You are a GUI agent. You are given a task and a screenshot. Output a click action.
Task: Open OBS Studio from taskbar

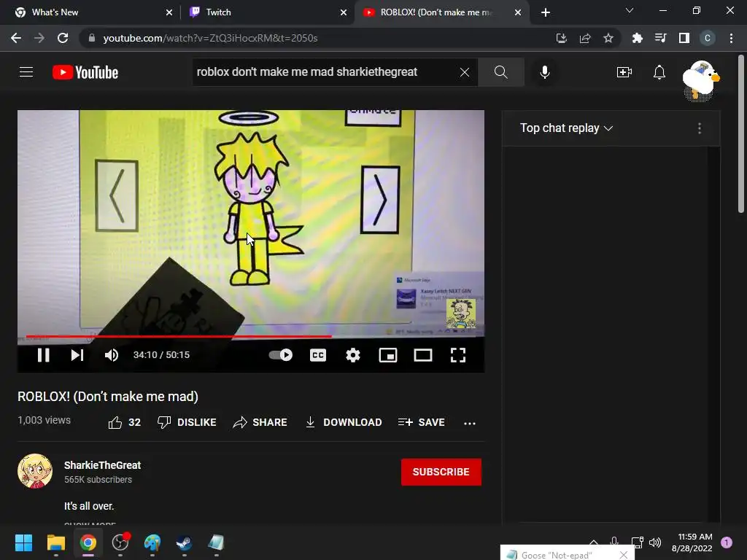click(120, 542)
